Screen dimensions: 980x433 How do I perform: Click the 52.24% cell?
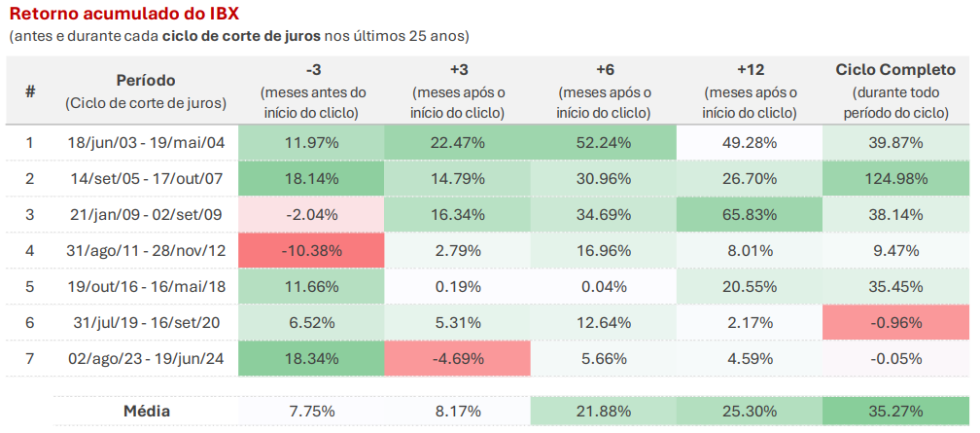point(604,143)
